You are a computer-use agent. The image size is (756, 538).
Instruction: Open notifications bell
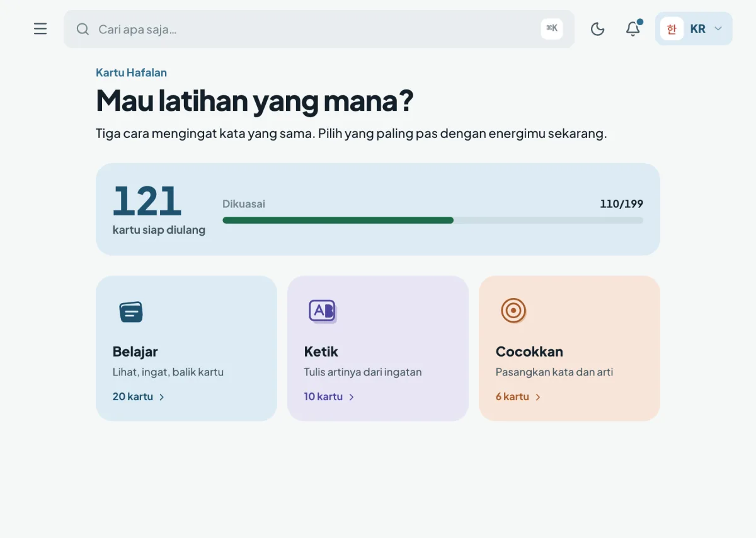coord(633,29)
